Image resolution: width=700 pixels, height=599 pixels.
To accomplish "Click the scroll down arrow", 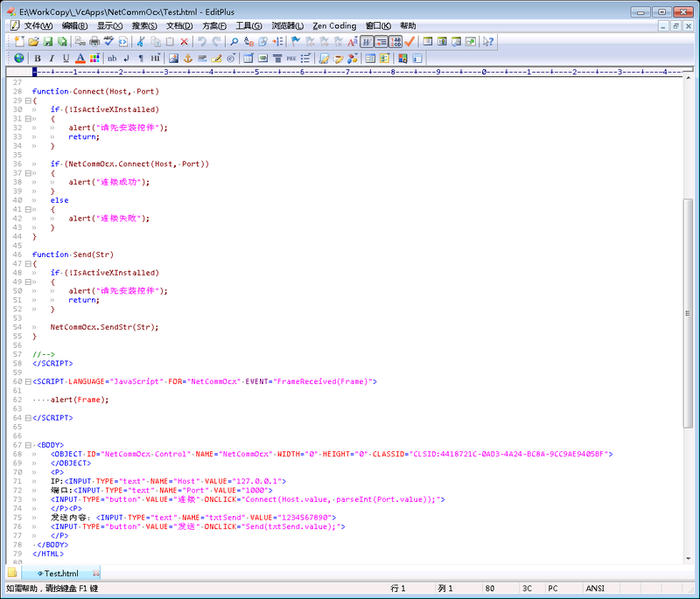I will pyautogui.click(x=688, y=558).
